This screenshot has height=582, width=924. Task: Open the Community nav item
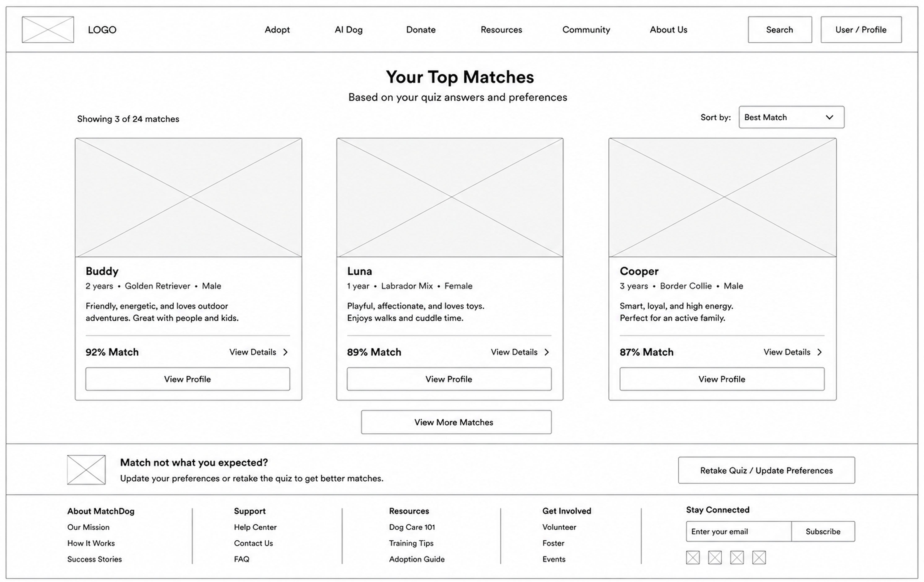[586, 30]
